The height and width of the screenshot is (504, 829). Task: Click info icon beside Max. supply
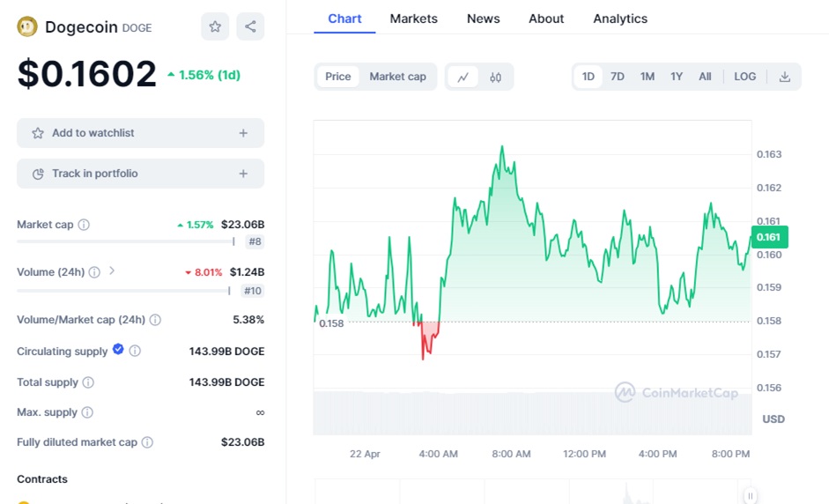tap(87, 412)
